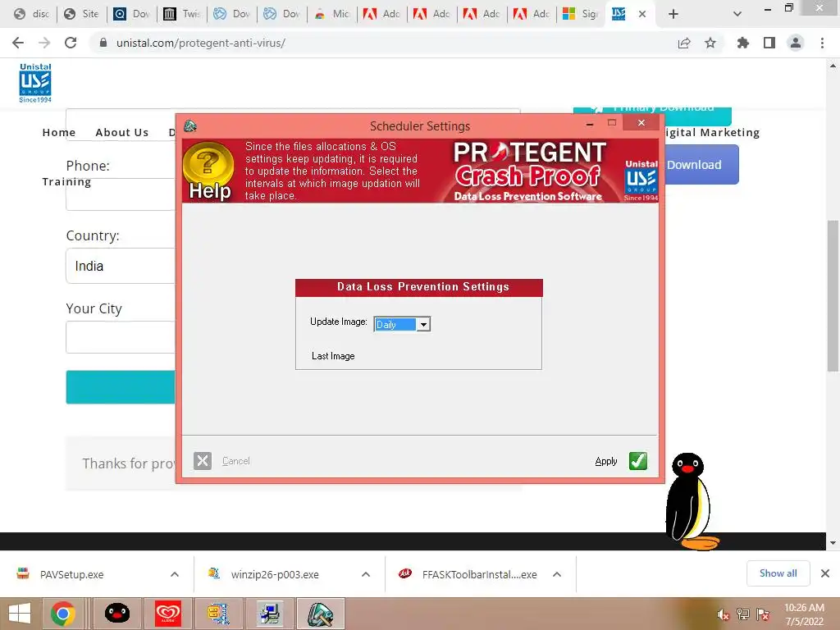Screen dimensions: 840x630
Task: Click the grey Cancel X icon
Action: point(203,461)
